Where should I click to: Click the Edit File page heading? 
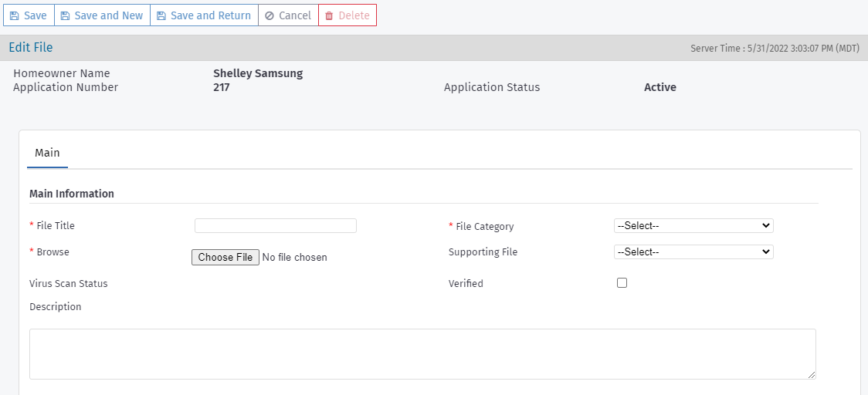[31, 48]
